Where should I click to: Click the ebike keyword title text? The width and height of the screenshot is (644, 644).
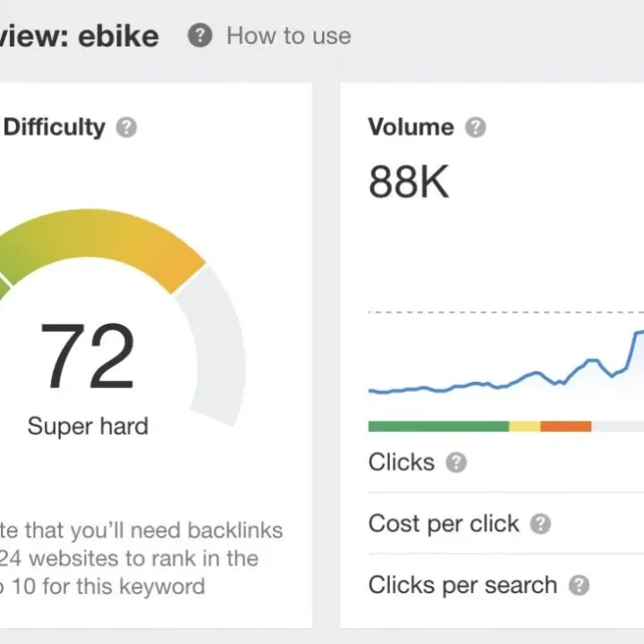[118, 37]
